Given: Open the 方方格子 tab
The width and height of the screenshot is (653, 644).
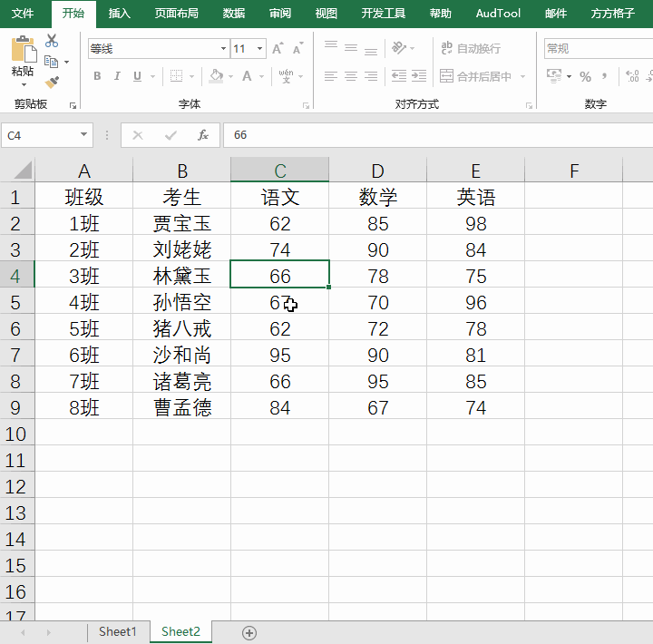Looking at the screenshot, I should (612, 14).
